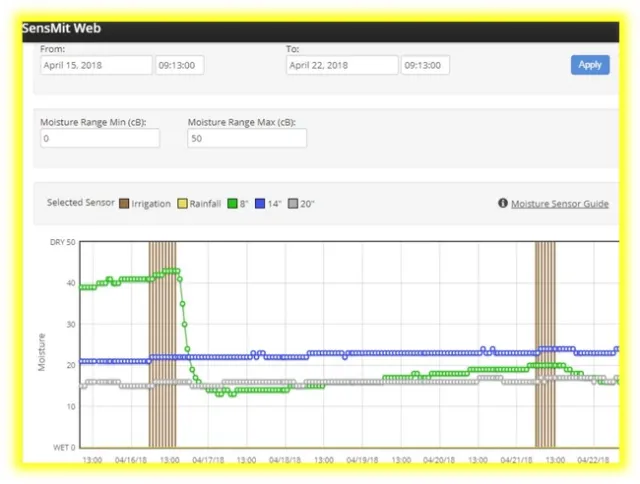Select the From time field 09:13:00
Viewport: 640px width, 484px height.
pos(180,65)
